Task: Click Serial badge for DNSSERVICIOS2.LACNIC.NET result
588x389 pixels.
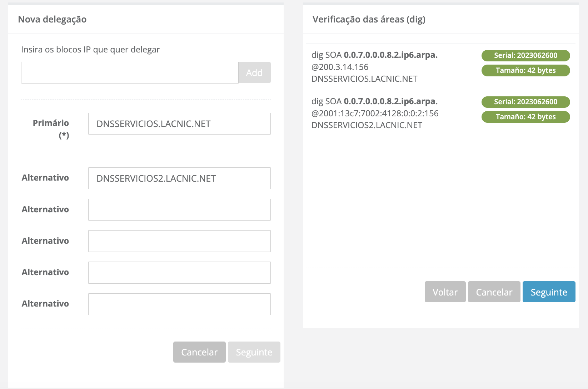Action: click(525, 102)
